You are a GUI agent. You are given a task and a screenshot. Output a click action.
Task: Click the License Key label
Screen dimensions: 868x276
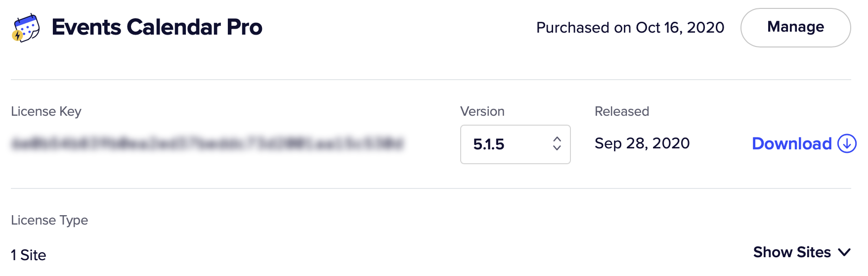pos(46,112)
